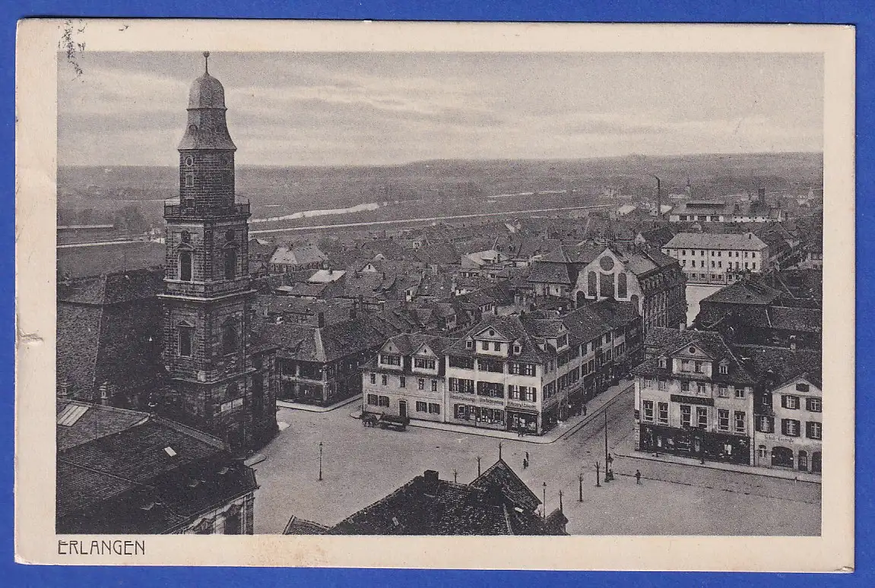Click the ERLANGEN caption text
Screen dimensions: 875x588
[x=101, y=548]
